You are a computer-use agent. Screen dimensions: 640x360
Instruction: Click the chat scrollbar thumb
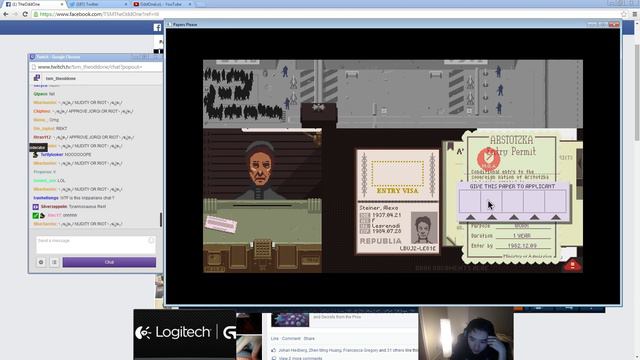pos(161,220)
